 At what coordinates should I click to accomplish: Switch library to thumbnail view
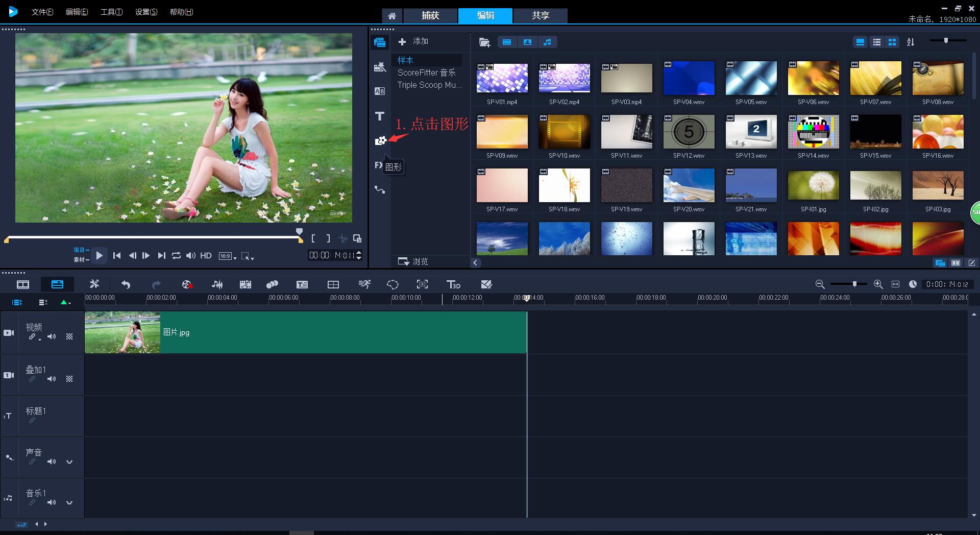[892, 42]
